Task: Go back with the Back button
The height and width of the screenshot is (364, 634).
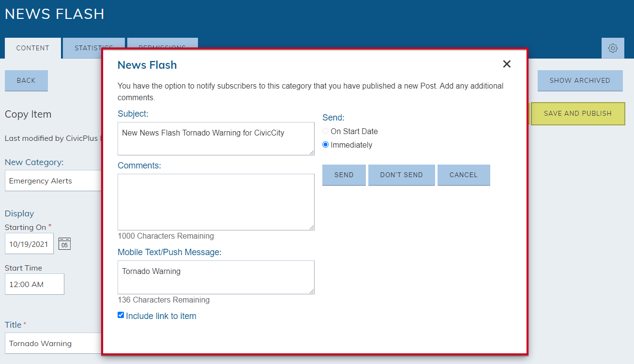Action: pyautogui.click(x=26, y=81)
